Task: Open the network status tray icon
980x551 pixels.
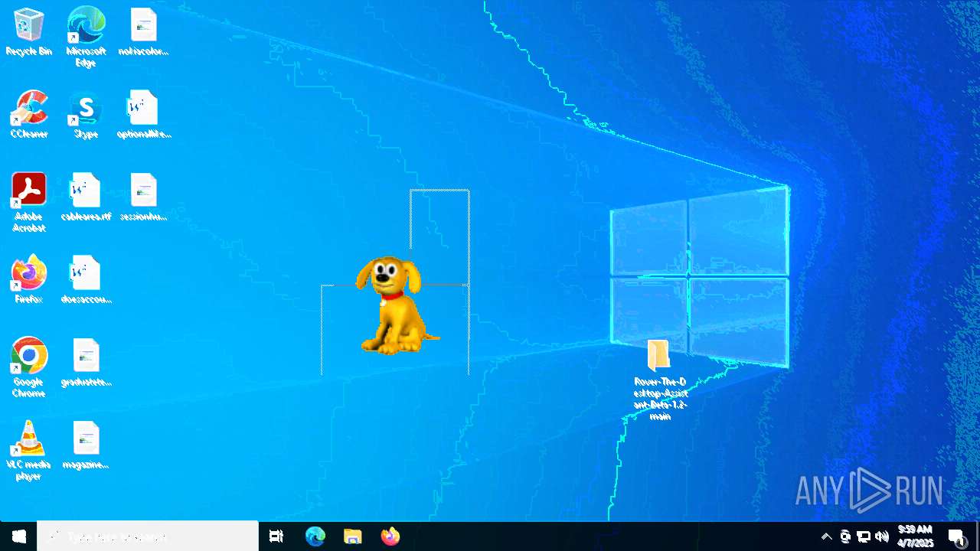Action: 864,536
